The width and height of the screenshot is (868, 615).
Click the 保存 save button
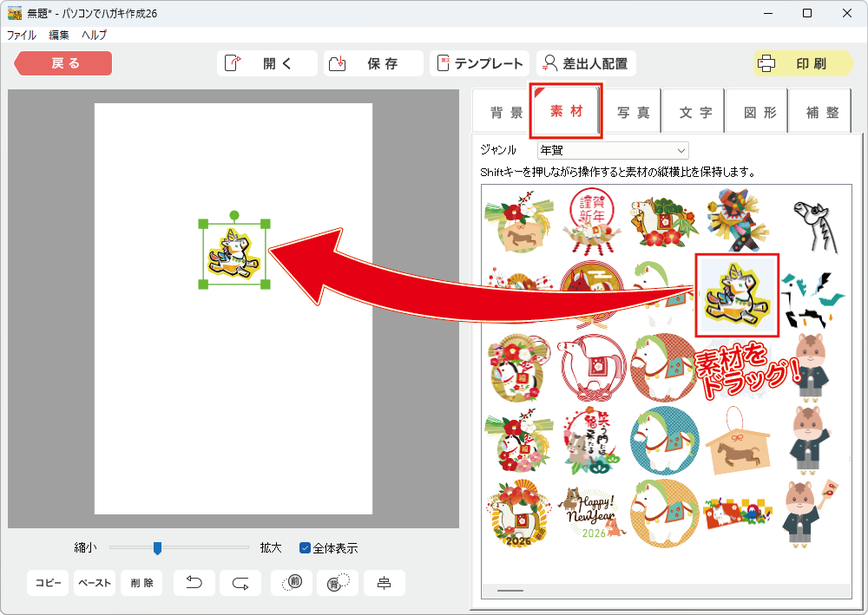coord(373,63)
